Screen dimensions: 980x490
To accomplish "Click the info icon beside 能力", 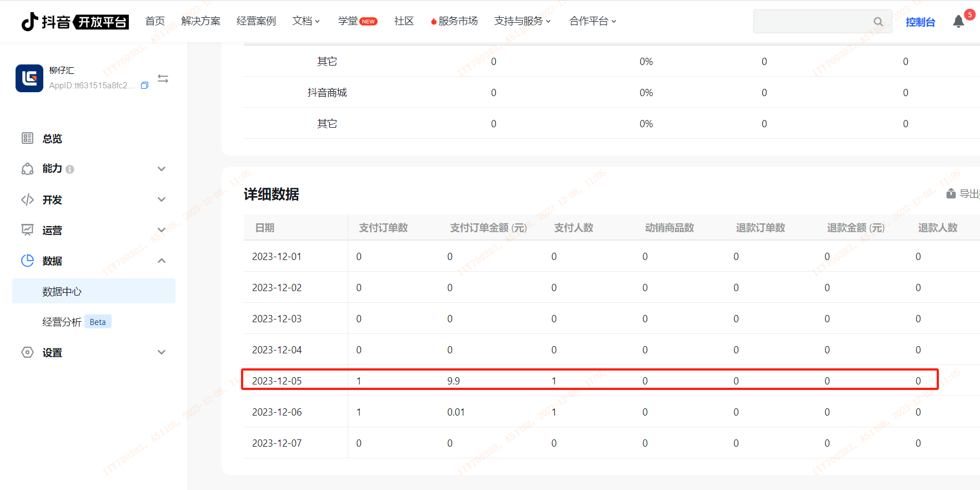I will [70, 169].
